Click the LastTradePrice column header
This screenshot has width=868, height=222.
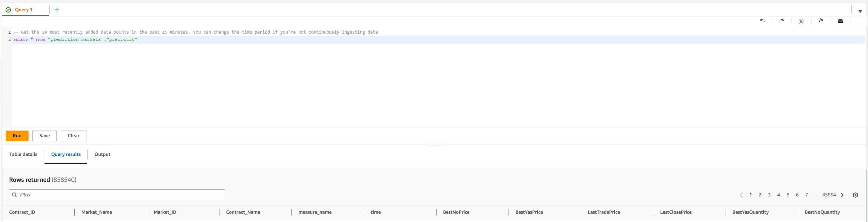(604, 212)
